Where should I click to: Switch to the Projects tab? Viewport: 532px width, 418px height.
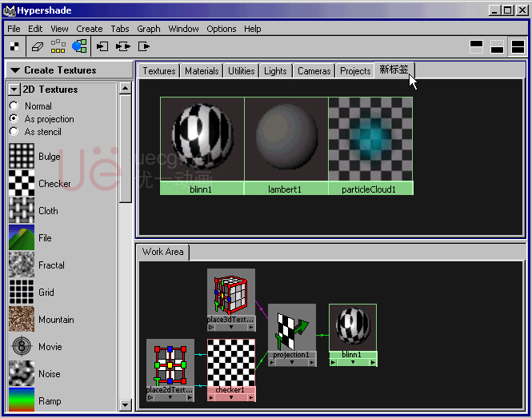[x=355, y=71]
